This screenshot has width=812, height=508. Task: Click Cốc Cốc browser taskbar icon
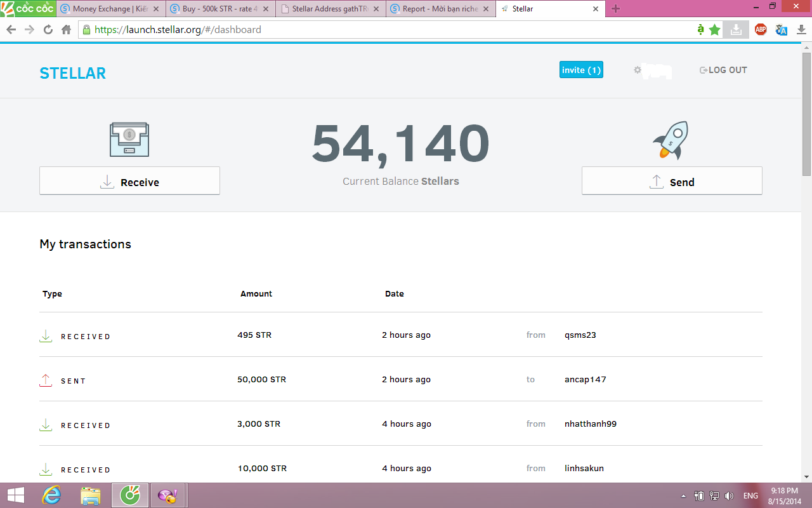[x=130, y=495]
